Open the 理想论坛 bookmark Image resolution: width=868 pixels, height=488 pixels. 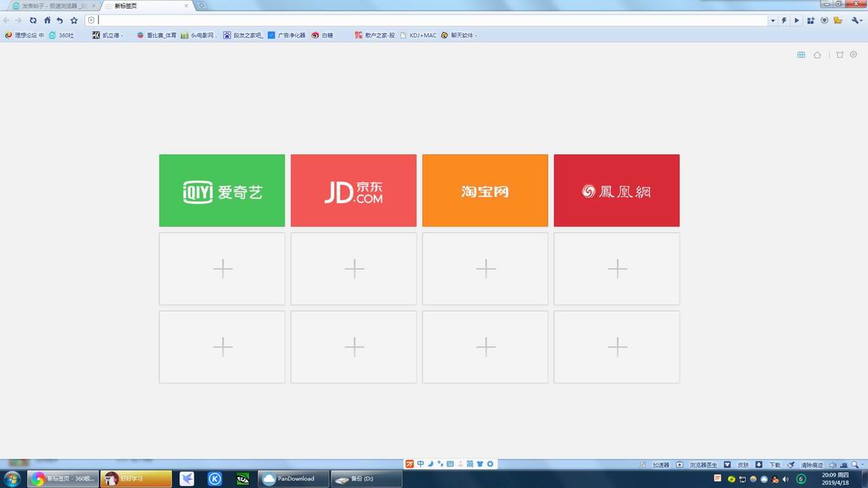click(x=24, y=35)
